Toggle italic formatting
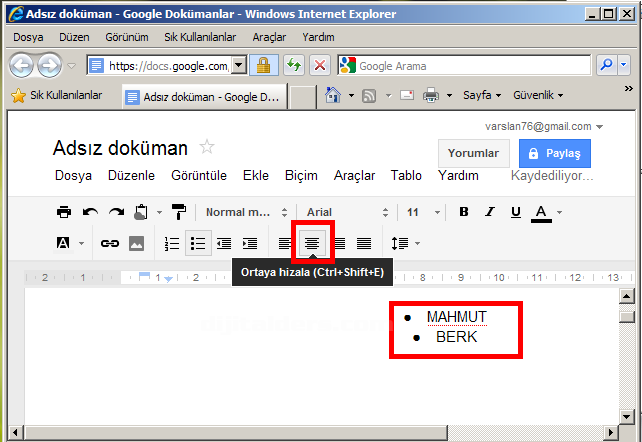Screen dimensions: 642x442 (x=490, y=212)
